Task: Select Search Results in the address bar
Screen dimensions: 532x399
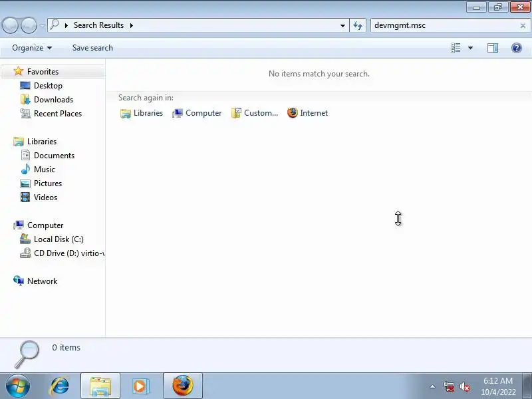Action: 98,25
